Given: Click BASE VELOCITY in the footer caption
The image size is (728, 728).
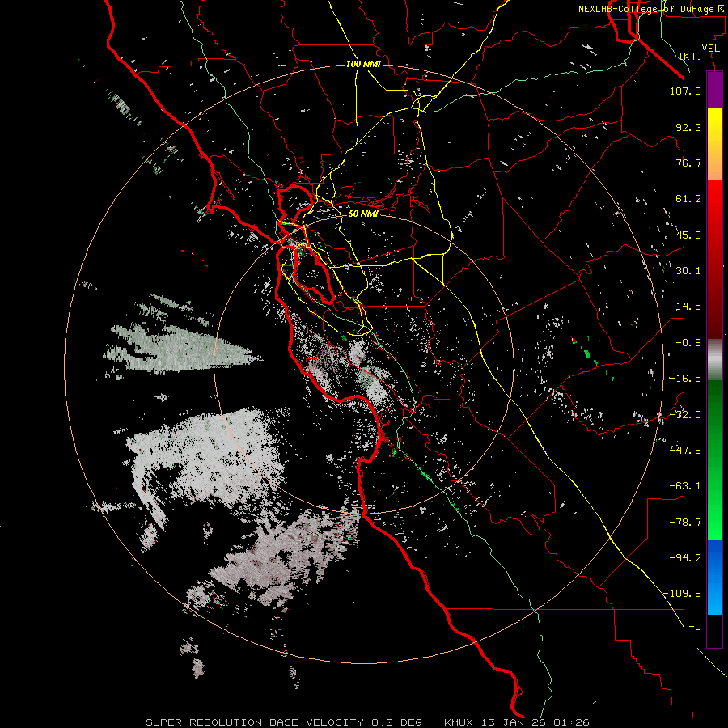Looking at the screenshot, I should coord(316,722).
